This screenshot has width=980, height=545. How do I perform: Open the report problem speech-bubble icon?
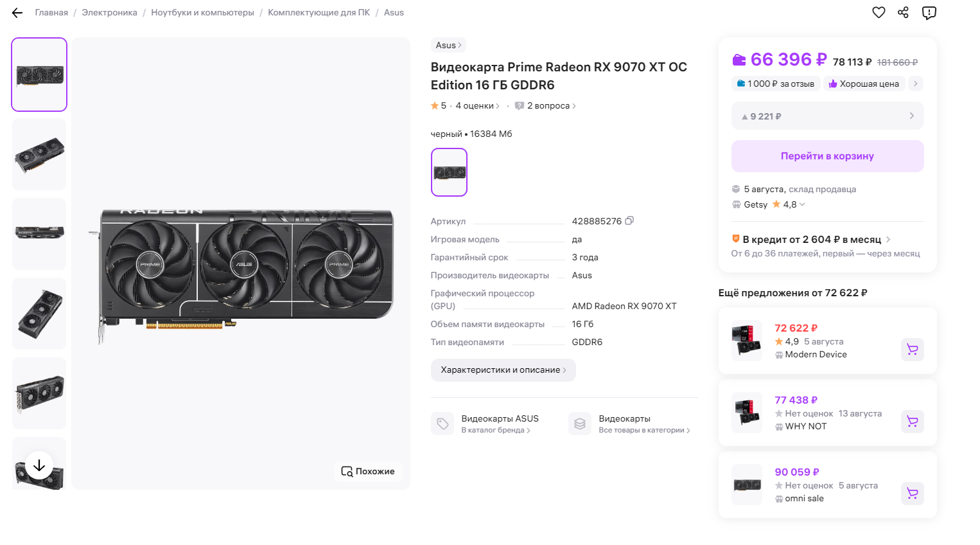tap(929, 13)
